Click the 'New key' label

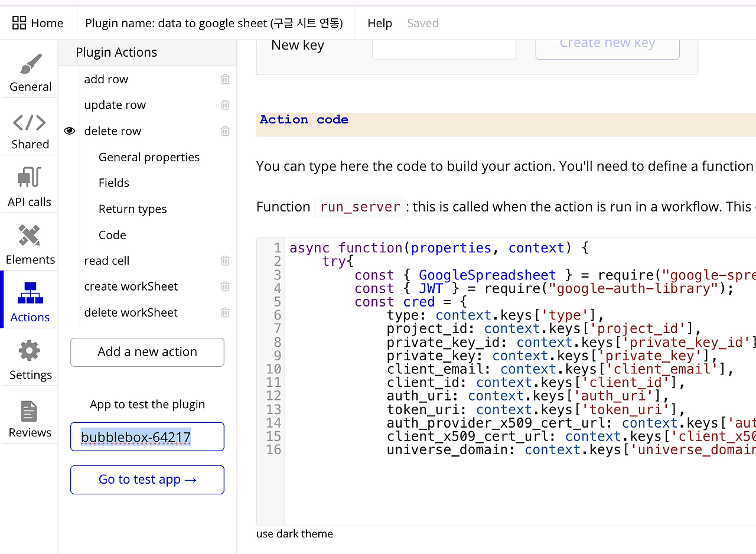click(x=298, y=45)
